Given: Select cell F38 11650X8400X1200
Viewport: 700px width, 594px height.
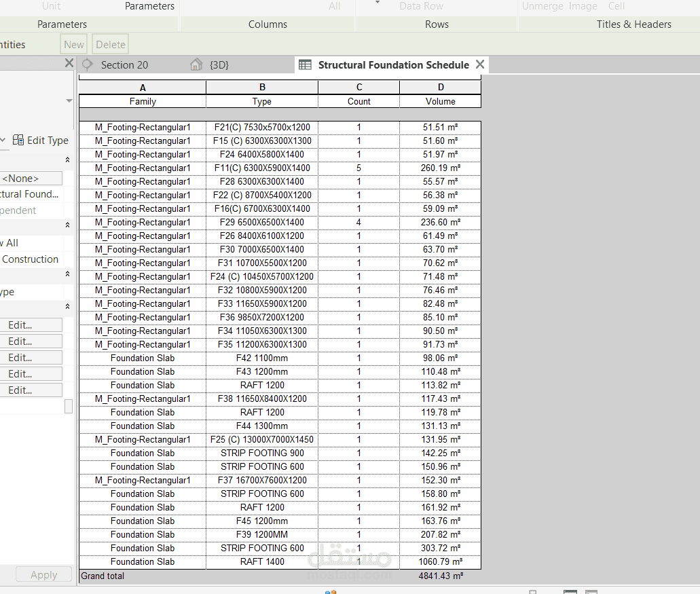Looking at the screenshot, I should (262, 399).
